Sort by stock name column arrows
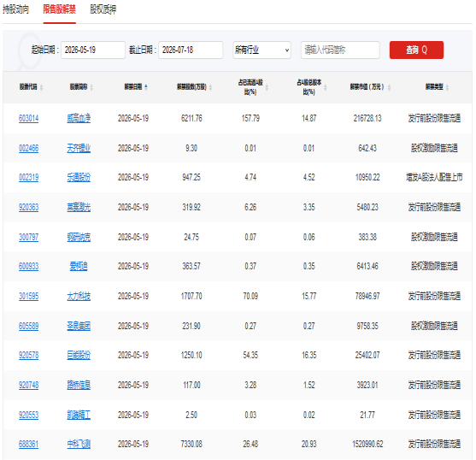Viewport: 476px width, 460px height. (91, 87)
